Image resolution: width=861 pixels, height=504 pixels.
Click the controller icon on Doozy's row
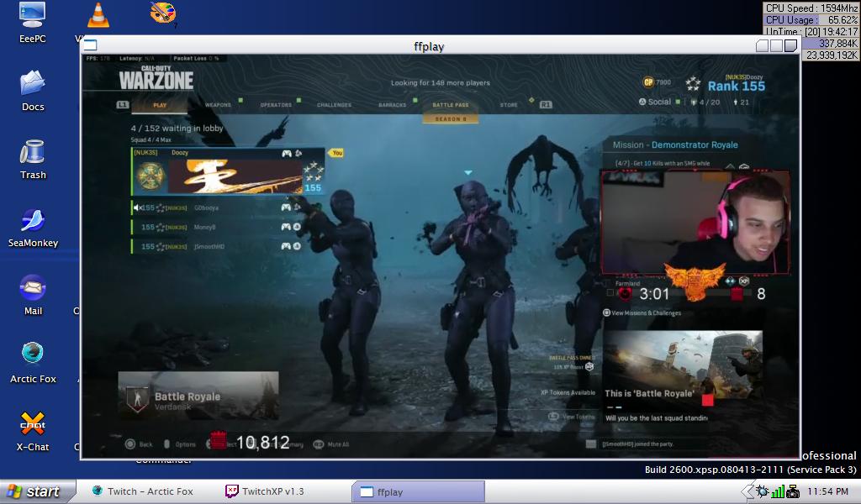click(x=286, y=154)
